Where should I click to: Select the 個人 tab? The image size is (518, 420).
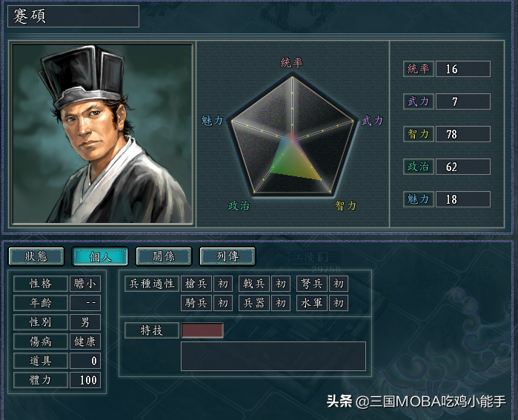click(100, 256)
